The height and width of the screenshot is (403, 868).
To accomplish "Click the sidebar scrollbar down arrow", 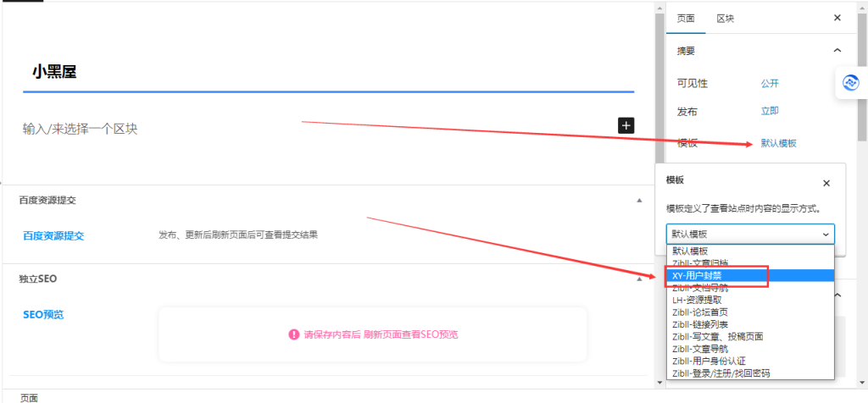I will [862, 382].
